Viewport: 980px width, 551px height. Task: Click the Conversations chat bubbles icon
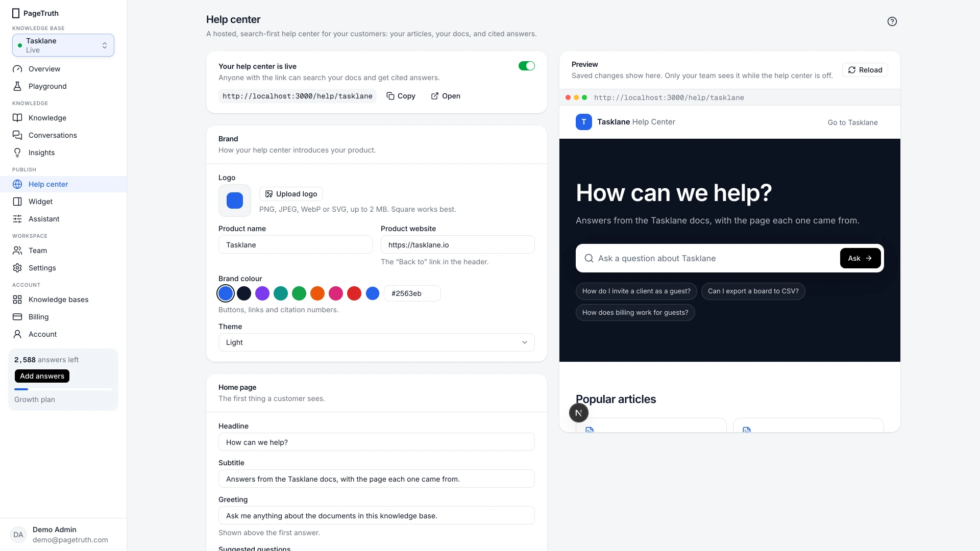pos(17,135)
